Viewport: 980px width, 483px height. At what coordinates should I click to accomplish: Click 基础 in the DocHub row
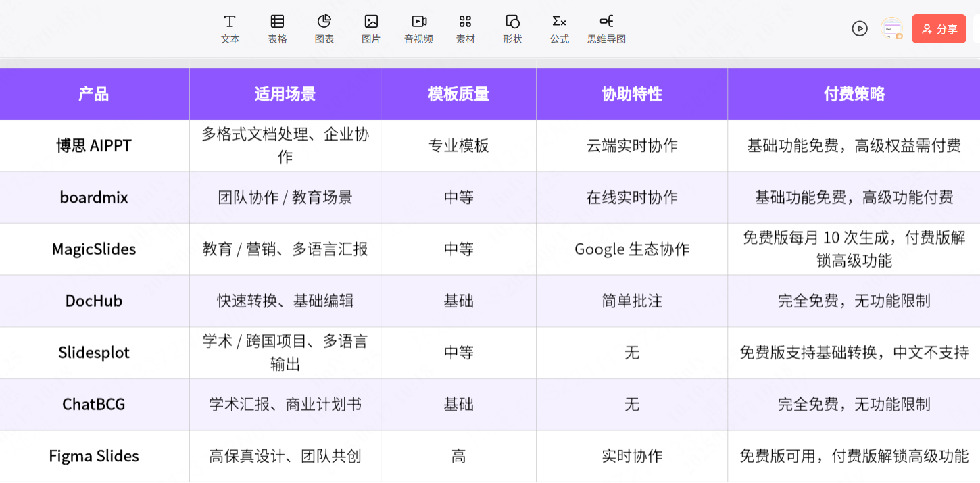click(x=459, y=301)
